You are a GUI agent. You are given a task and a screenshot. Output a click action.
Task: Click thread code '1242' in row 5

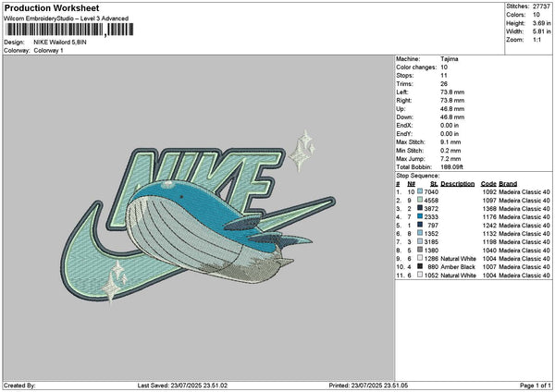point(489,226)
